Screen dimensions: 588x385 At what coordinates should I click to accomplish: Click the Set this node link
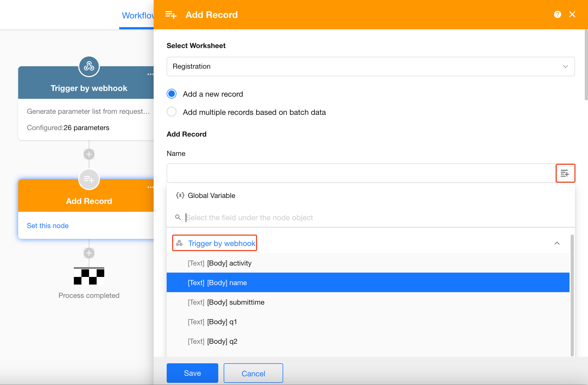click(48, 226)
